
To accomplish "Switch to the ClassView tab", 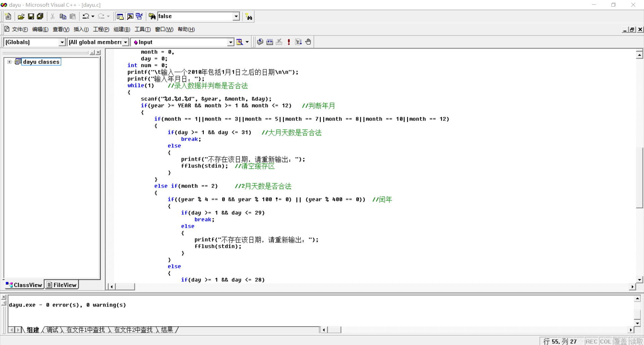I will tap(24, 285).
